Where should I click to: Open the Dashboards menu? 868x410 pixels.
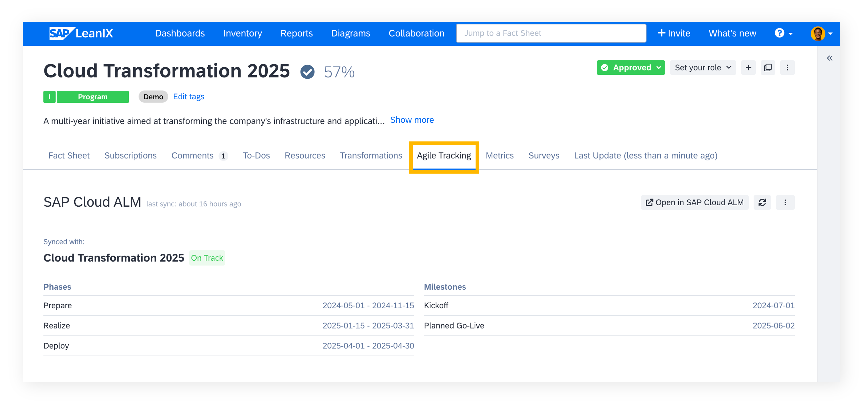(180, 33)
